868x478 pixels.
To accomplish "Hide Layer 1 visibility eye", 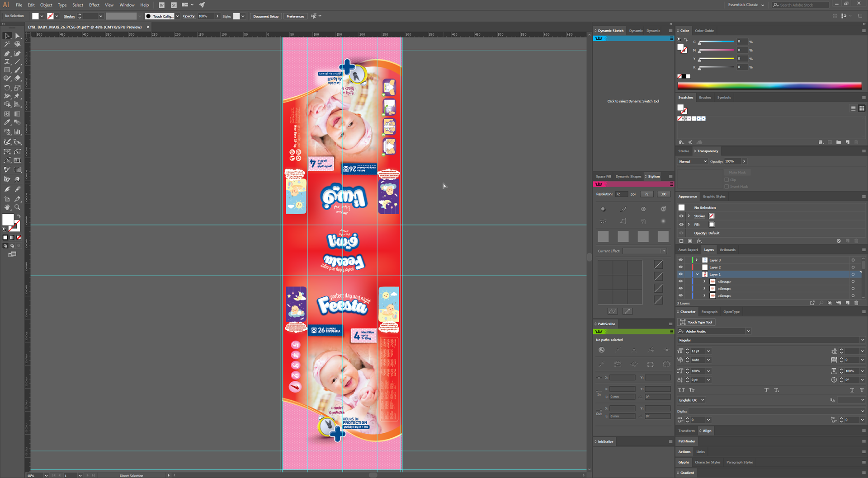I will (x=680, y=274).
